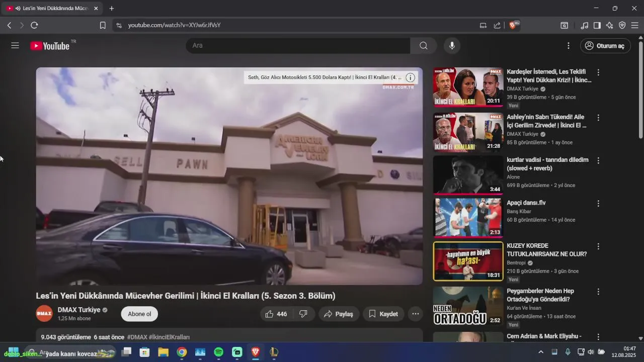The height and width of the screenshot is (362, 644).
Task: Go to YouTube home via the logo
Action: pos(50,46)
